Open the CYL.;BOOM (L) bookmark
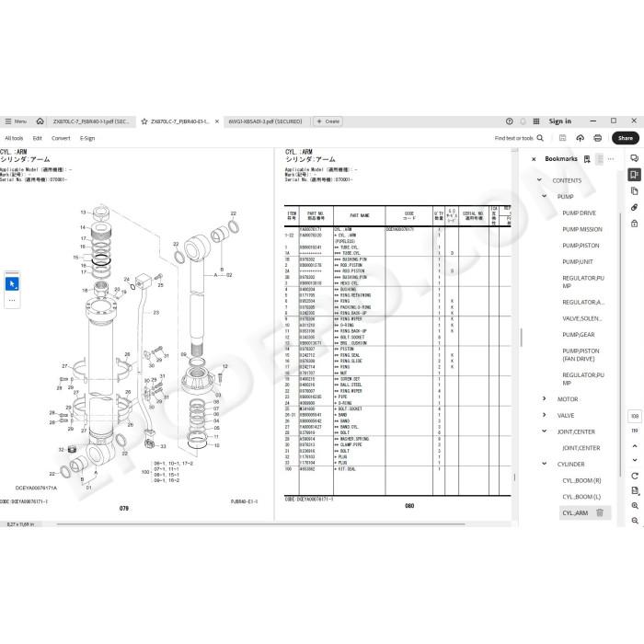The height and width of the screenshot is (644, 644). 581,497
